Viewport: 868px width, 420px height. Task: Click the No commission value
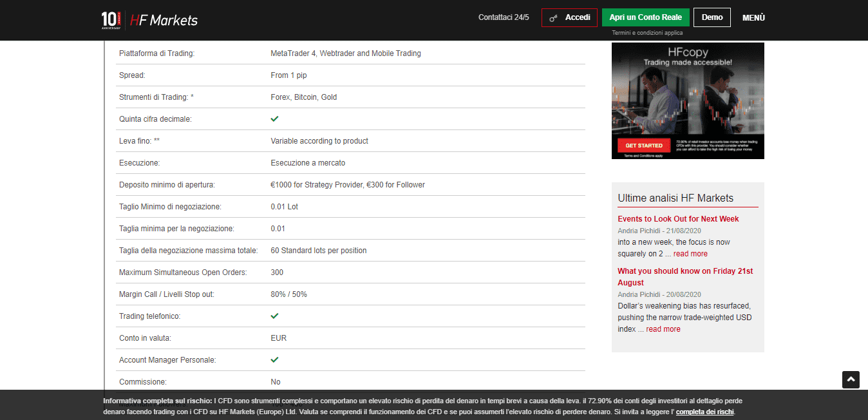click(276, 382)
